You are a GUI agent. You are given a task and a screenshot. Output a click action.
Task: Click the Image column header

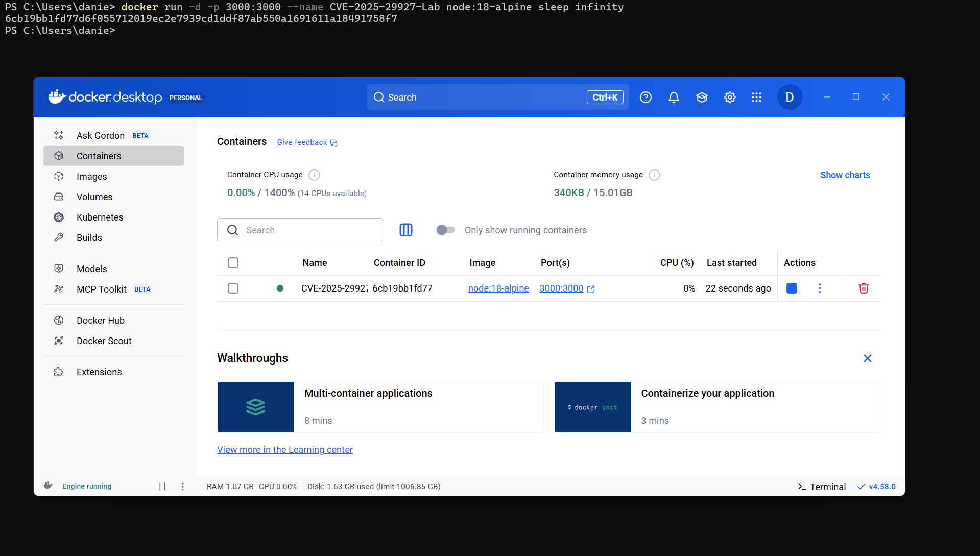pyautogui.click(x=482, y=263)
